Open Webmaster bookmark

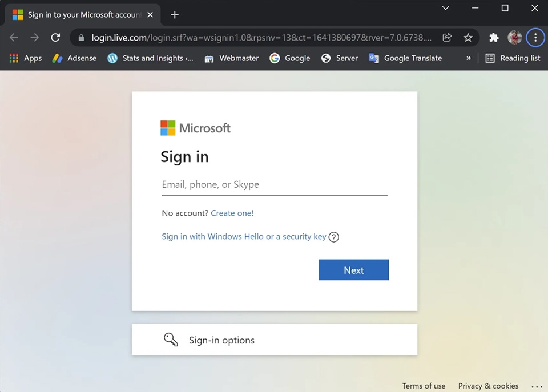(x=231, y=58)
